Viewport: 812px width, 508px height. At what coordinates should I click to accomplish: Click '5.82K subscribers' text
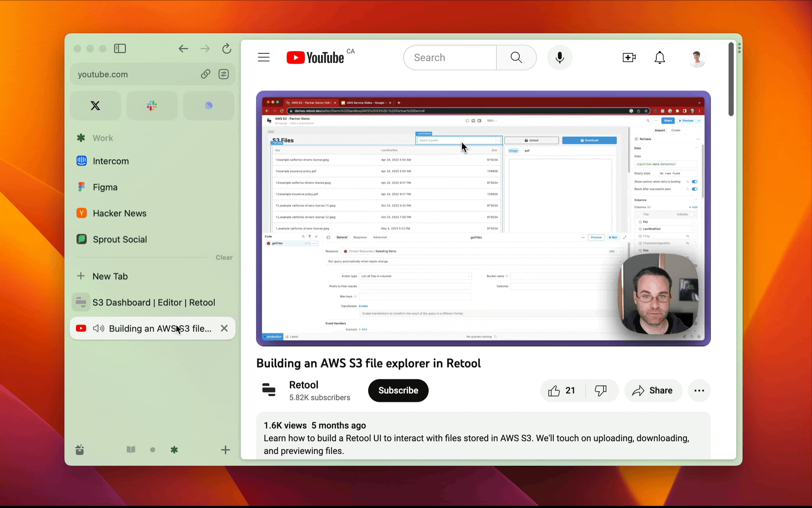(x=320, y=398)
